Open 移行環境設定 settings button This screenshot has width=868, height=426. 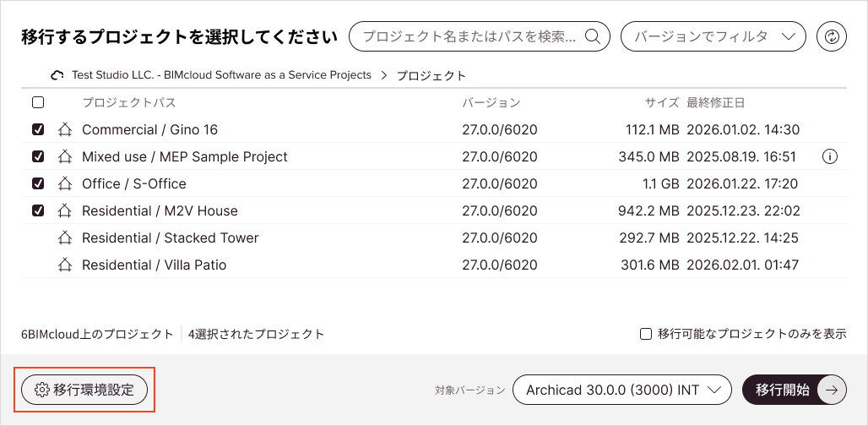pos(84,390)
